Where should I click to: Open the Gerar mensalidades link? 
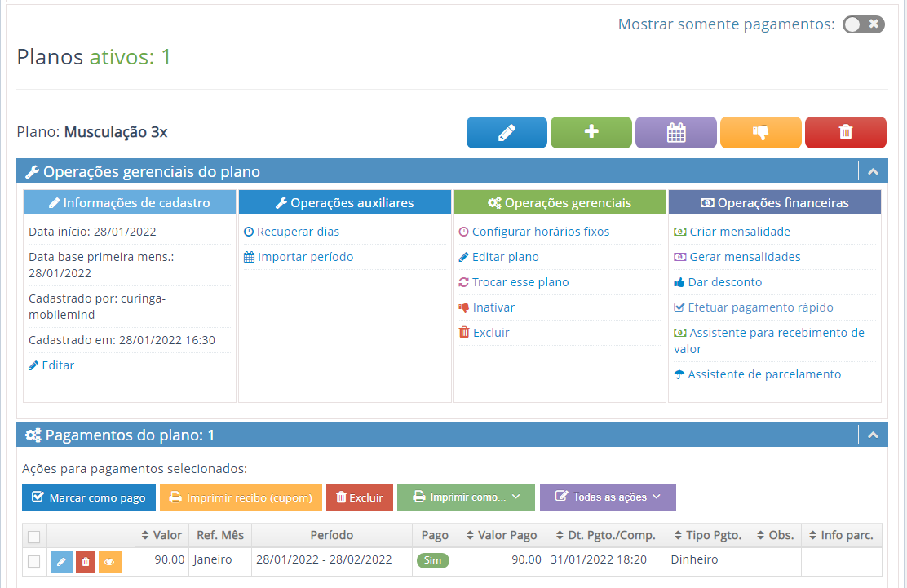745,257
